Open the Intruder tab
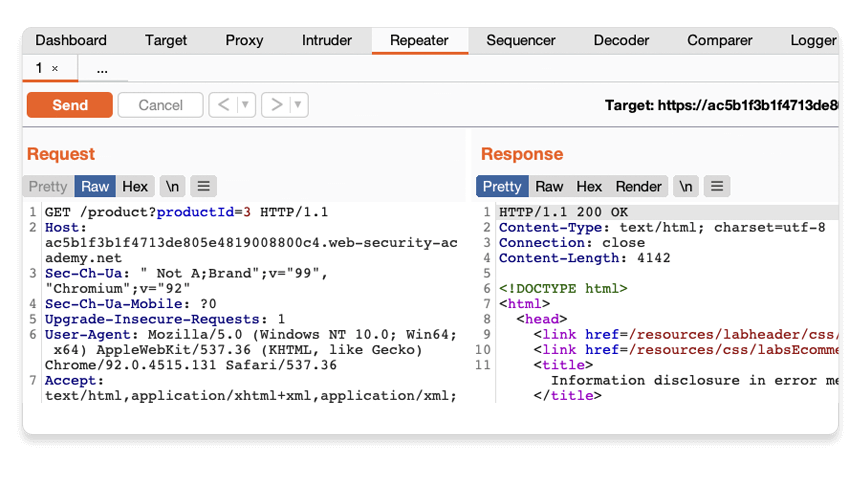This screenshot has width=860, height=480. [x=327, y=40]
